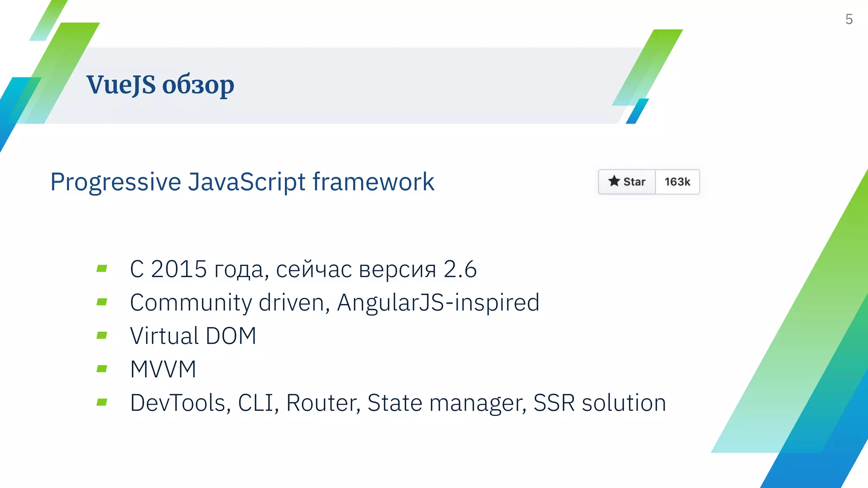Click the 163k star count
Viewport: 868px width, 488px height.
coord(677,182)
